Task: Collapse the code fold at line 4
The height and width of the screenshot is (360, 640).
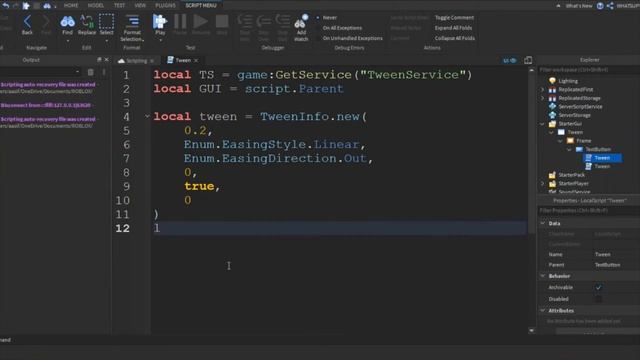Action: click(147, 116)
